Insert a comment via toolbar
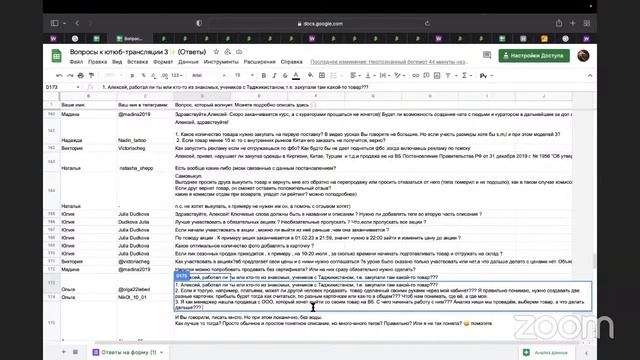The height and width of the screenshot is (360, 640). [x=426, y=76]
